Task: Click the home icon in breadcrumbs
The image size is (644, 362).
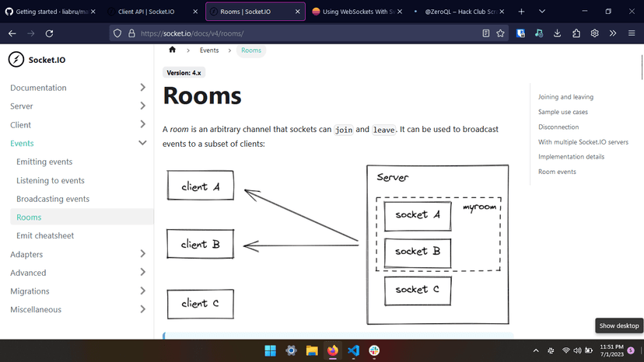Action: pos(172,50)
